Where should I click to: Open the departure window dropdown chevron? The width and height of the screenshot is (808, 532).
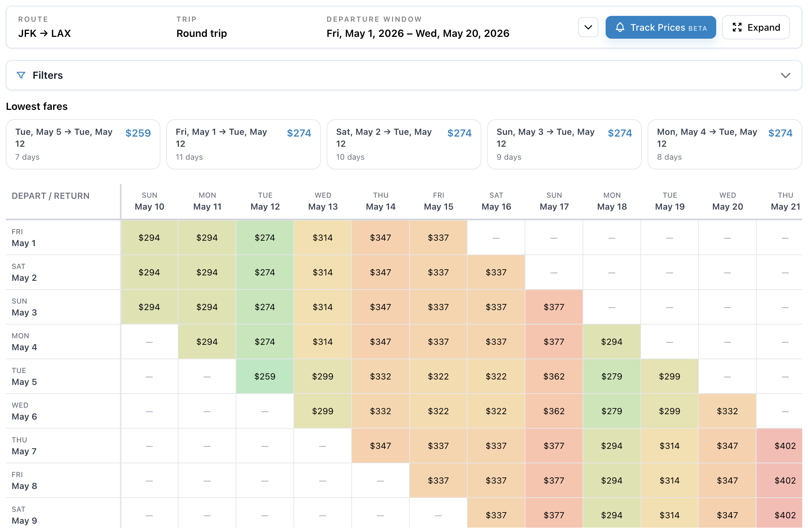tap(588, 27)
